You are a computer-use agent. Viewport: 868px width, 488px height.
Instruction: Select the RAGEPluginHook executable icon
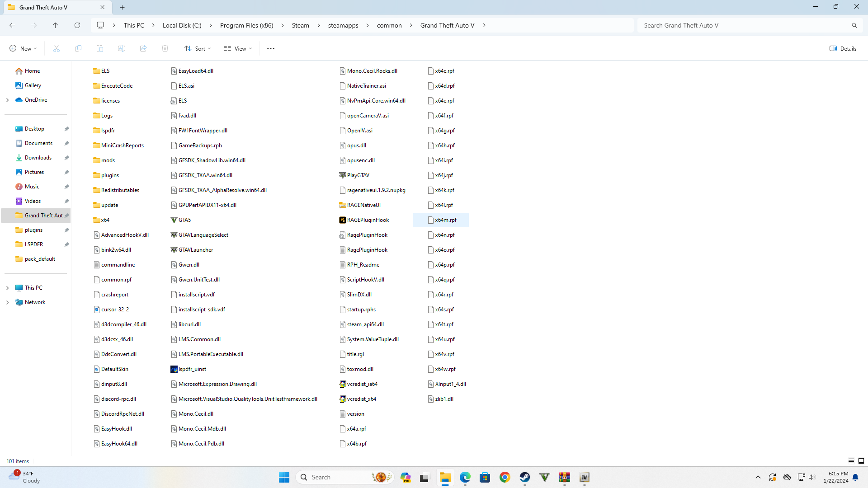343,220
